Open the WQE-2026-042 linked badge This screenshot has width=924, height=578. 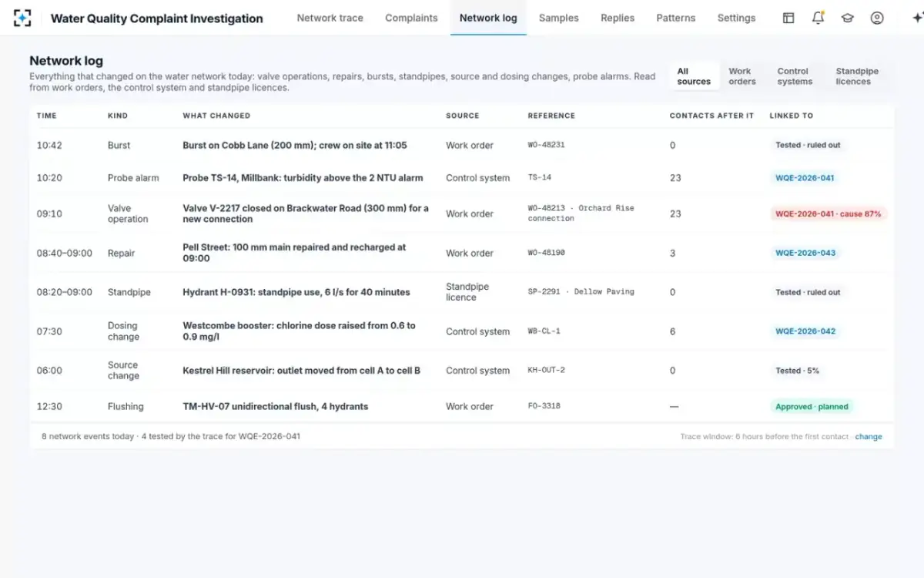(x=805, y=331)
